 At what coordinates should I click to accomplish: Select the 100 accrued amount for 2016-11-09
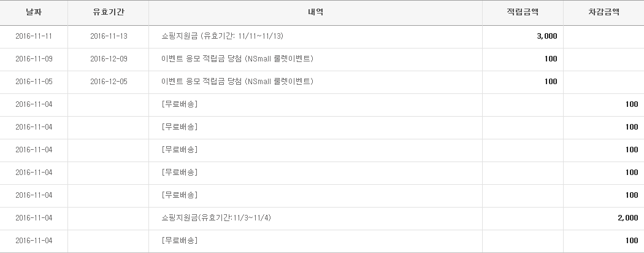pos(550,59)
